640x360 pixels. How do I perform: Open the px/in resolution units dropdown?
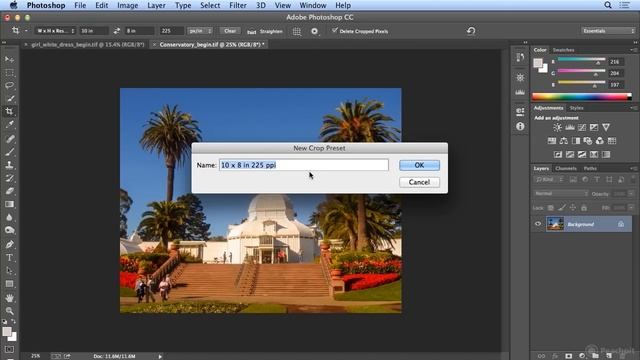pyautogui.click(x=200, y=31)
